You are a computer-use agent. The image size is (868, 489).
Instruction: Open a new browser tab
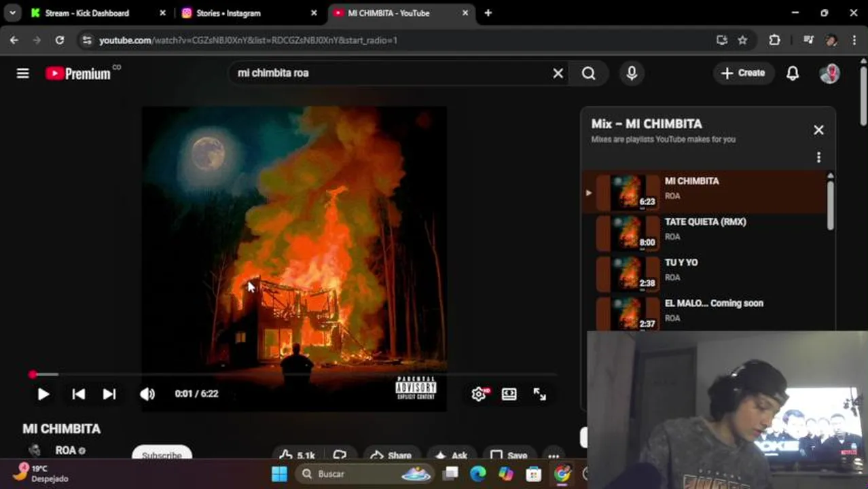coord(488,13)
